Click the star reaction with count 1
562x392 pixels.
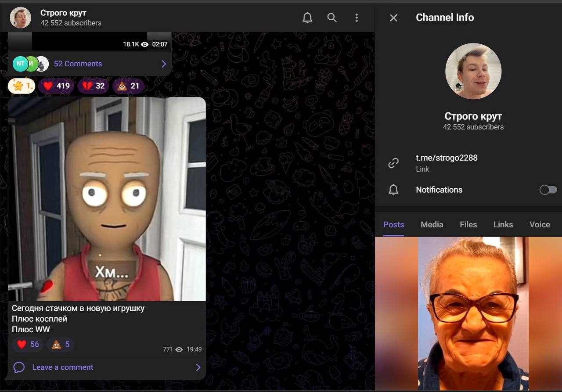point(22,86)
